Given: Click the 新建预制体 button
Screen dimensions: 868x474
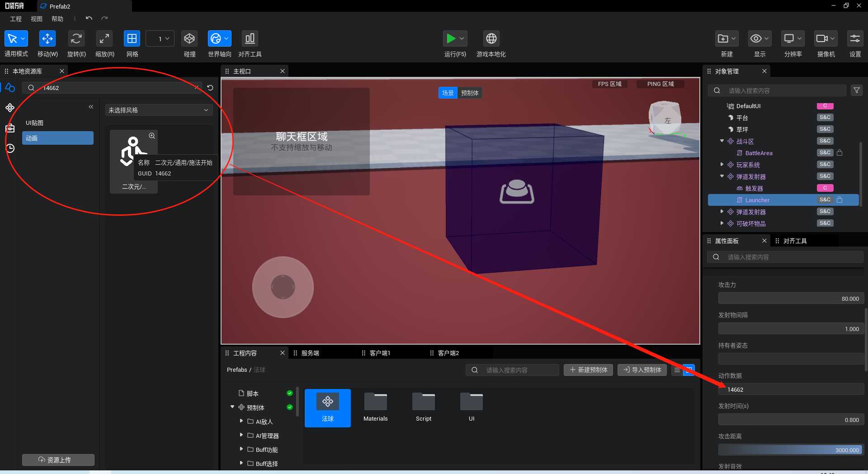Looking at the screenshot, I should (x=589, y=370).
